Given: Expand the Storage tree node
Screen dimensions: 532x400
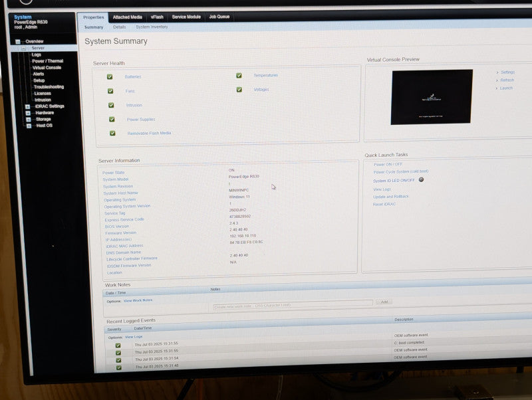Looking at the screenshot, I should (29, 120).
